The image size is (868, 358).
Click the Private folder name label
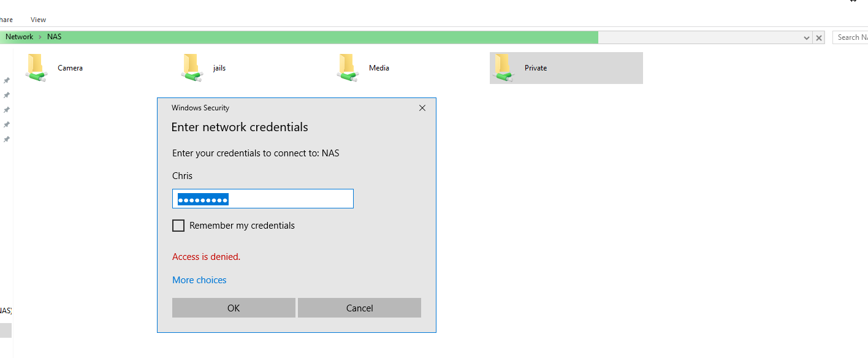(536, 68)
